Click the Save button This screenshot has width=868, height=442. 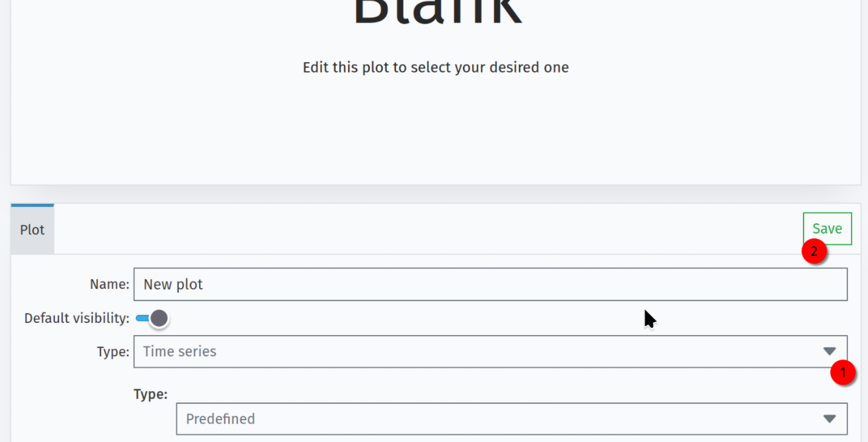827,229
